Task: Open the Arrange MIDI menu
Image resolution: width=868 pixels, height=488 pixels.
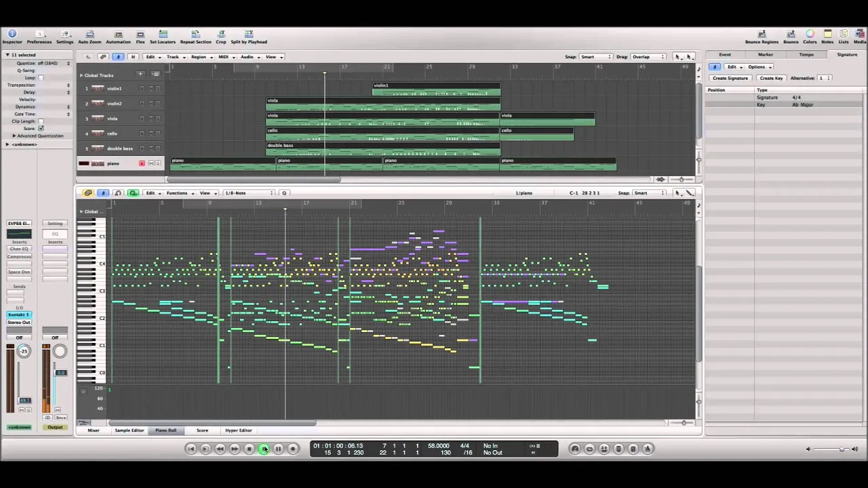Action: tap(225, 57)
